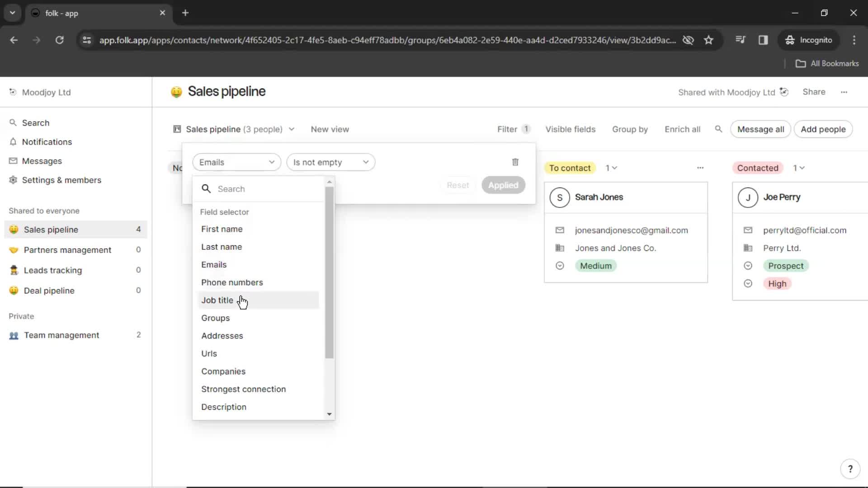
Task: Select Last name in field selector
Action: coord(259,247)
